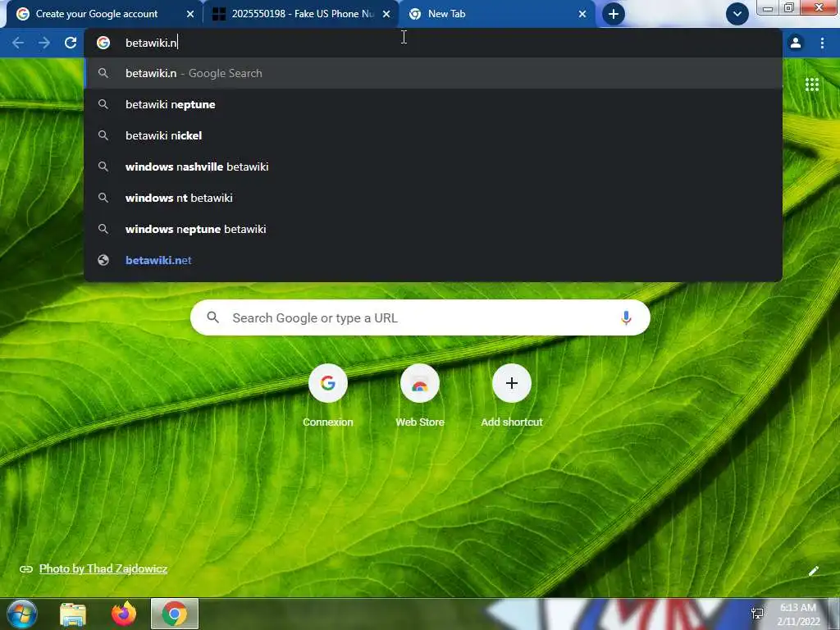The height and width of the screenshot is (630, 840).
Task: Choose the 'betawiki.n - Google Search' suggestion
Action: [x=433, y=73]
